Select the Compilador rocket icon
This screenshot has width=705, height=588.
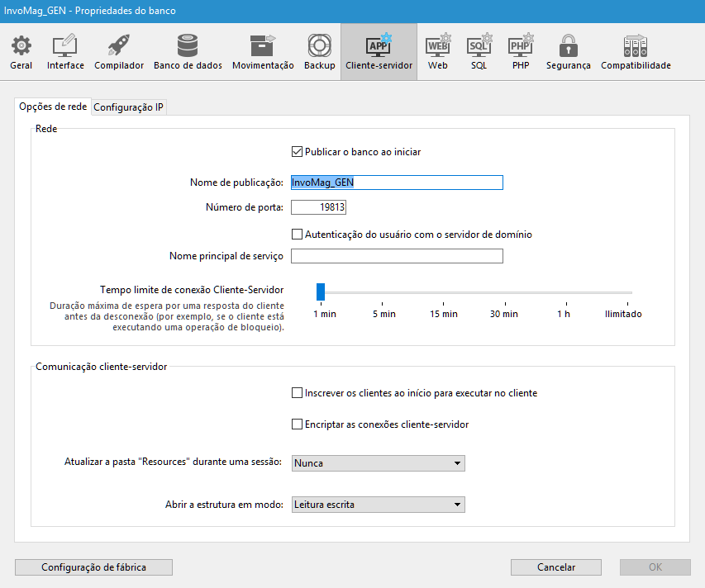coord(119,52)
